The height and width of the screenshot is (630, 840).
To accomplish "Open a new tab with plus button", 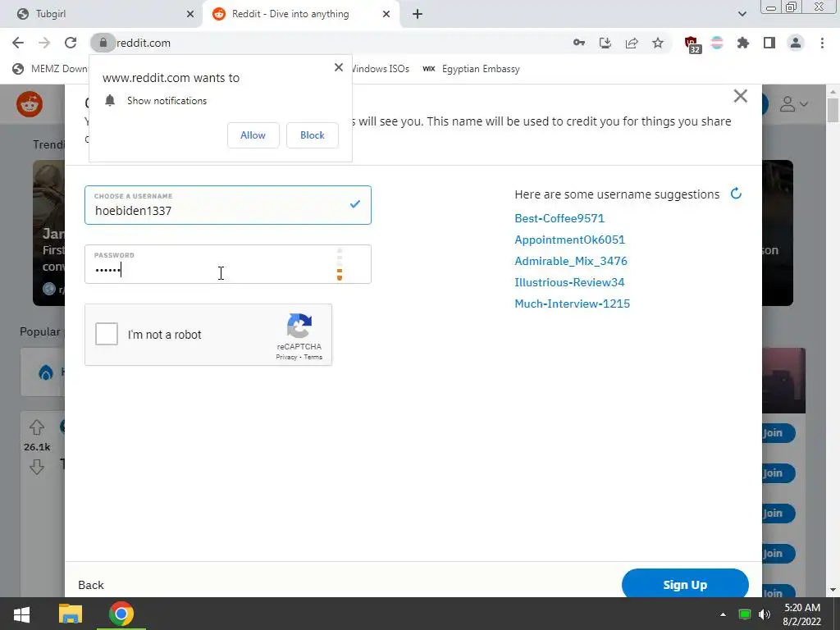I will 418,14.
